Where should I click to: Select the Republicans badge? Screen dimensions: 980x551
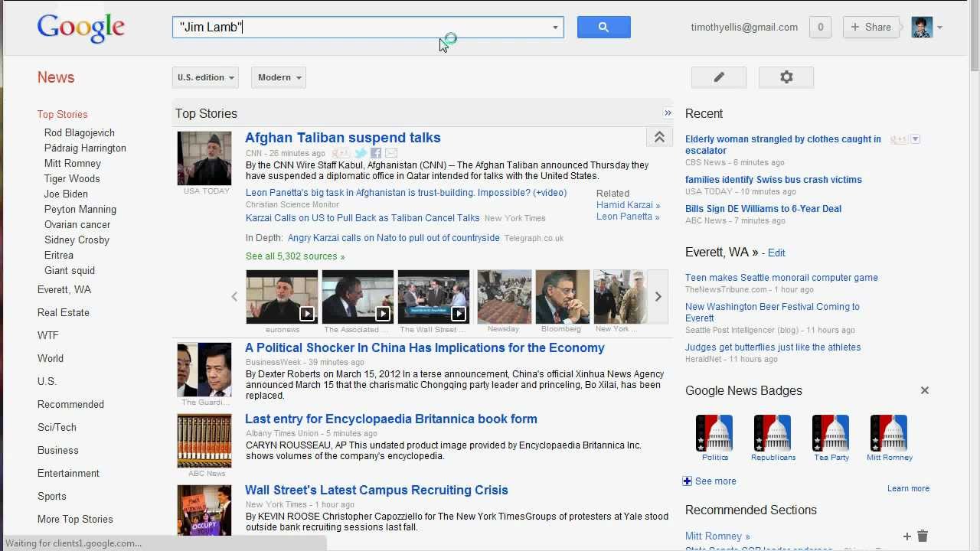(773, 438)
